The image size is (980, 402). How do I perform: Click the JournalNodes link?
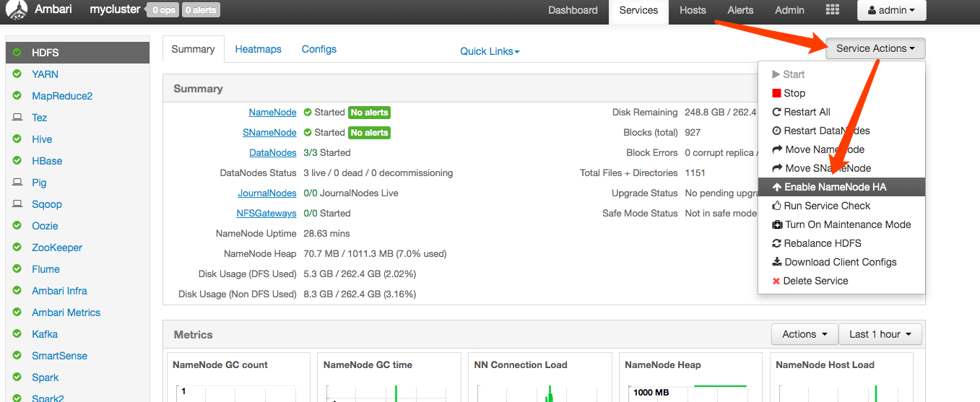coord(267,193)
